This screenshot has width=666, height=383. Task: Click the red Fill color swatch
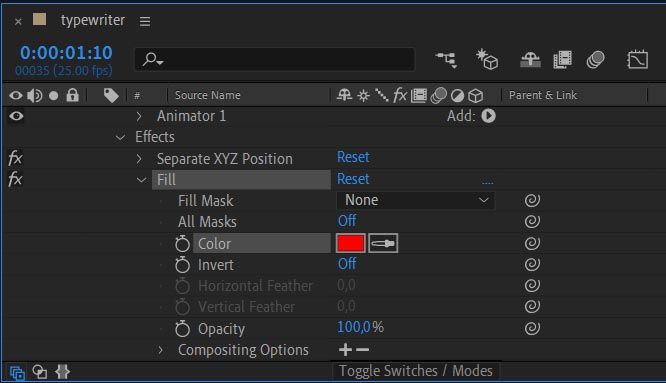click(350, 243)
